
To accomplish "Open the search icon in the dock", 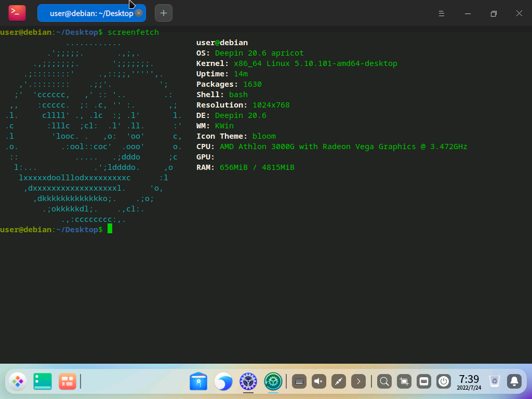I will 384,382.
